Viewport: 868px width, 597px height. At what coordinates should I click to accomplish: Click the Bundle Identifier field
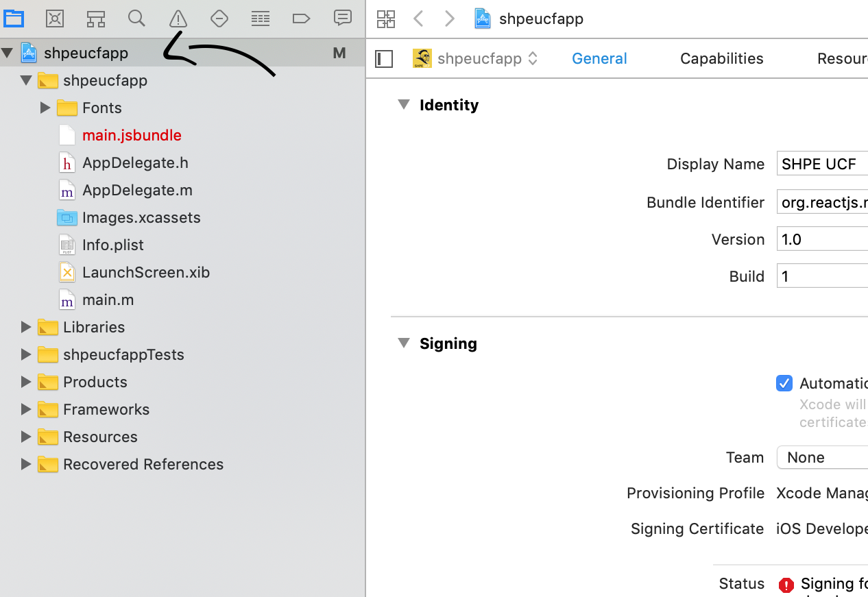pyautogui.click(x=822, y=203)
